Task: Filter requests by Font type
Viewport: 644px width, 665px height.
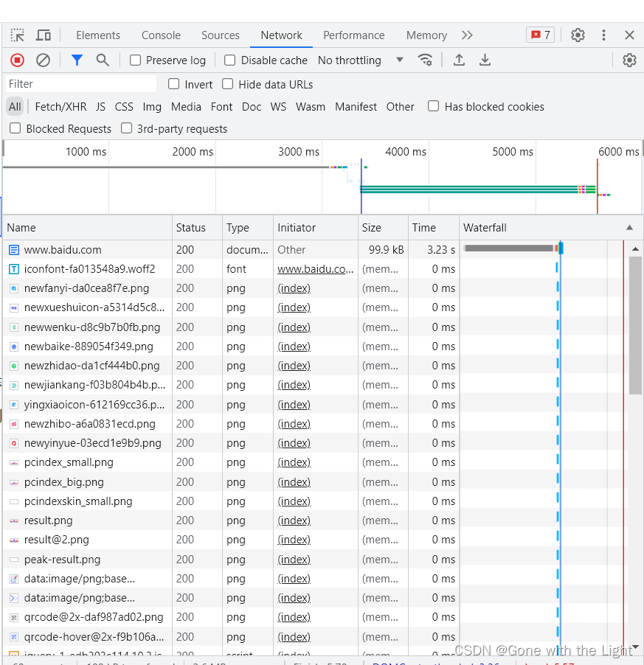Action: click(x=221, y=107)
